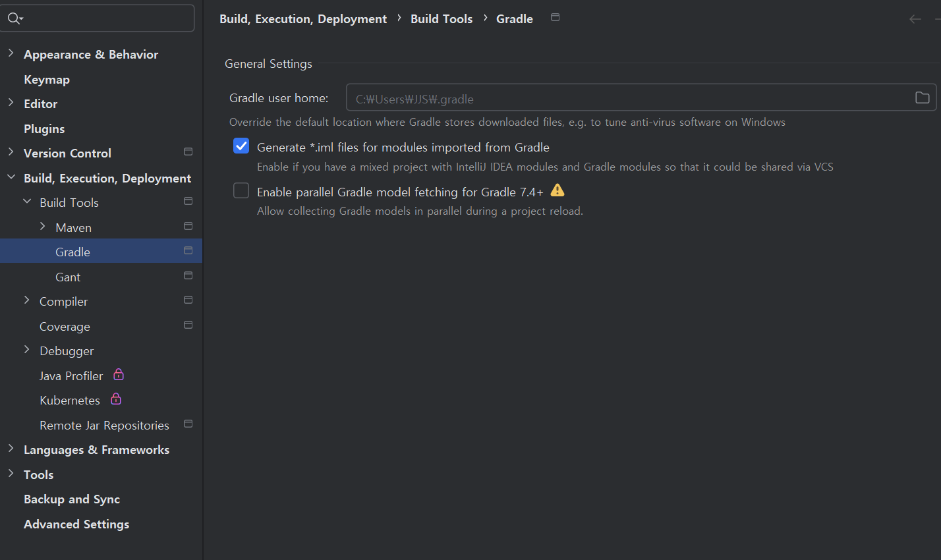Enable parallel Gradle model fetching checkbox
The image size is (941, 560).
241,191
